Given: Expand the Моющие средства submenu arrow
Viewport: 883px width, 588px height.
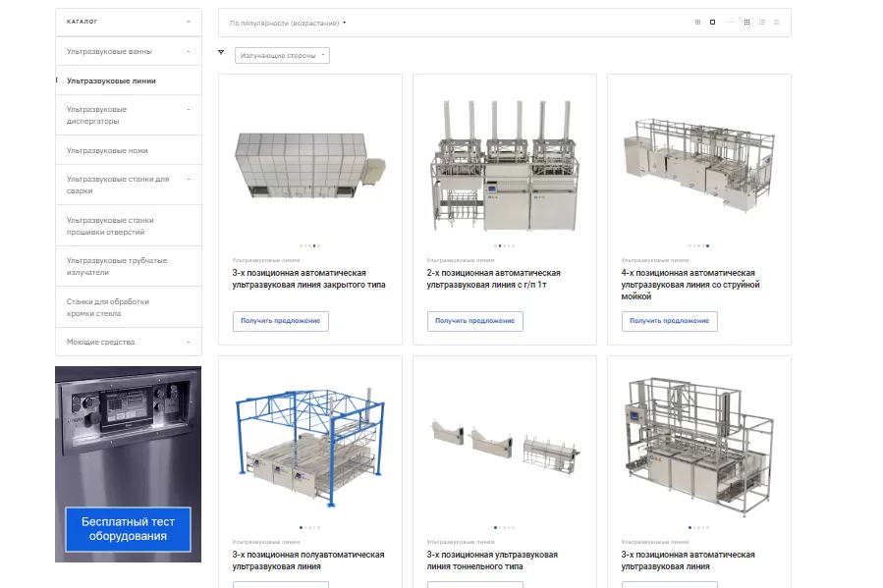Looking at the screenshot, I should click(x=189, y=343).
